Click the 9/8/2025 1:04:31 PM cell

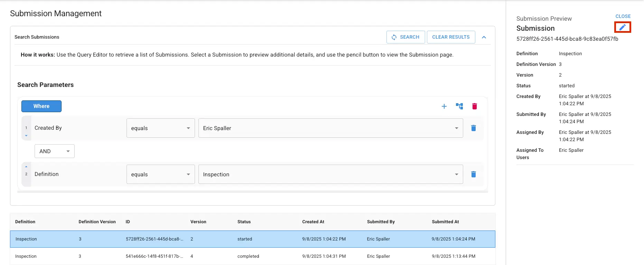(324, 256)
